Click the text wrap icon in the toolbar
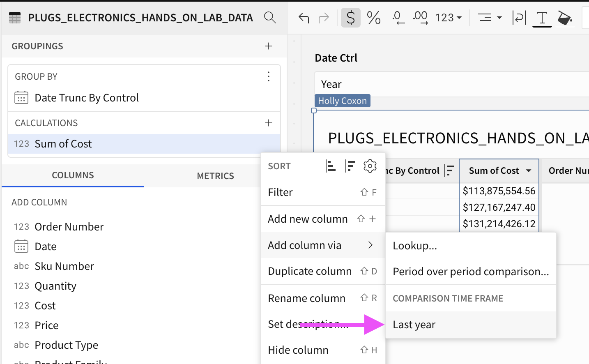This screenshot has height=364, width=589. click(519, 18)
